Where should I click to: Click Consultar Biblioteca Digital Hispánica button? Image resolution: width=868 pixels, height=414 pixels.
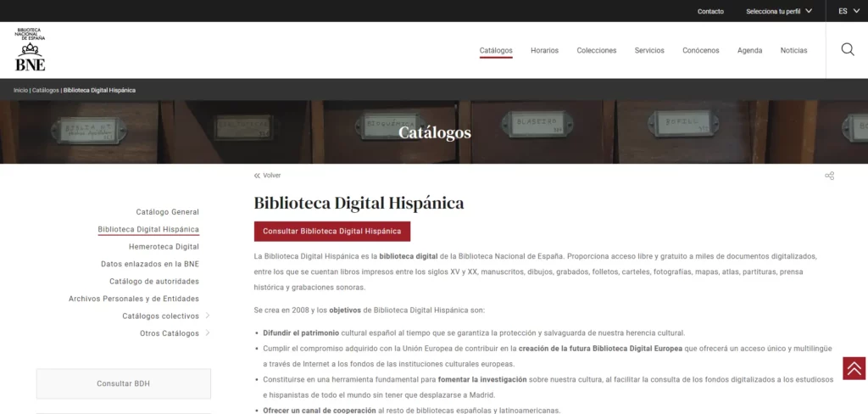(x=332, y=231)
